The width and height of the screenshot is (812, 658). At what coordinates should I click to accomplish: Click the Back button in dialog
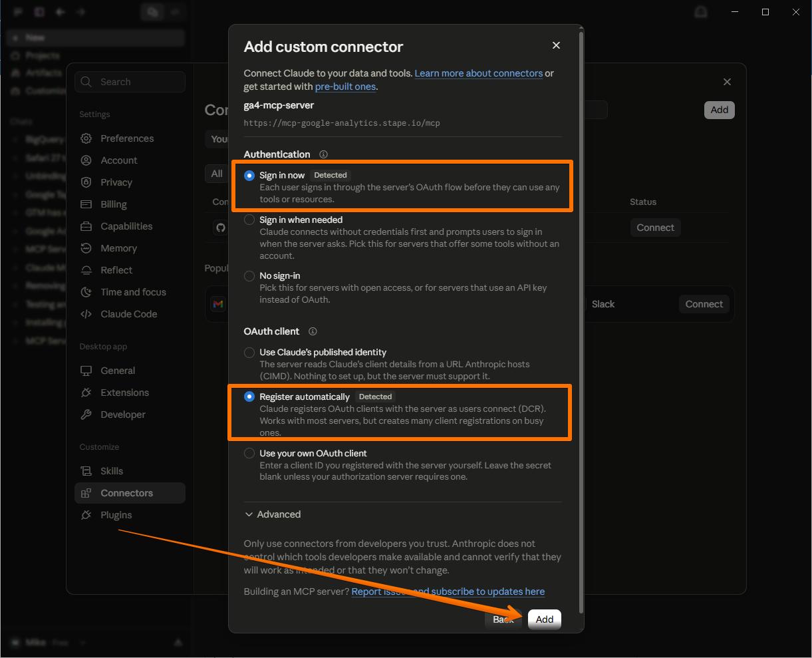[x=503, y=619]
